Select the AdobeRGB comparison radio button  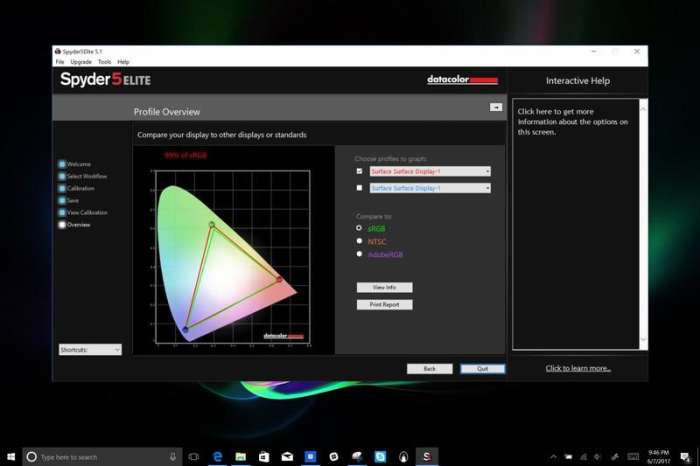pos(359,254)
